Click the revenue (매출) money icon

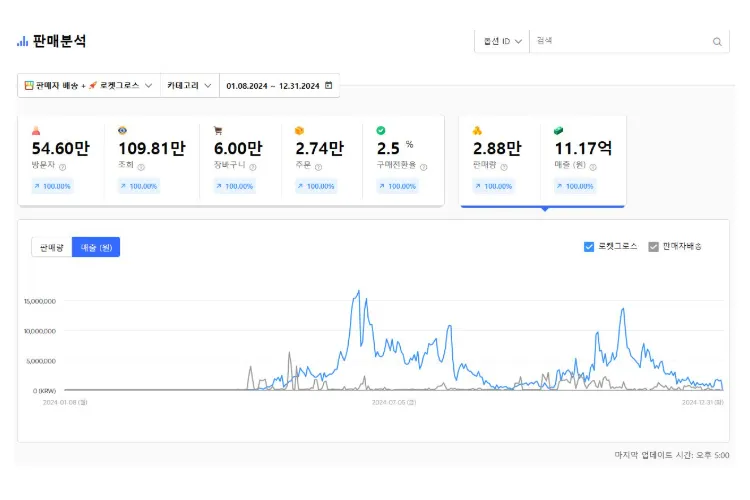pos(559,130)
